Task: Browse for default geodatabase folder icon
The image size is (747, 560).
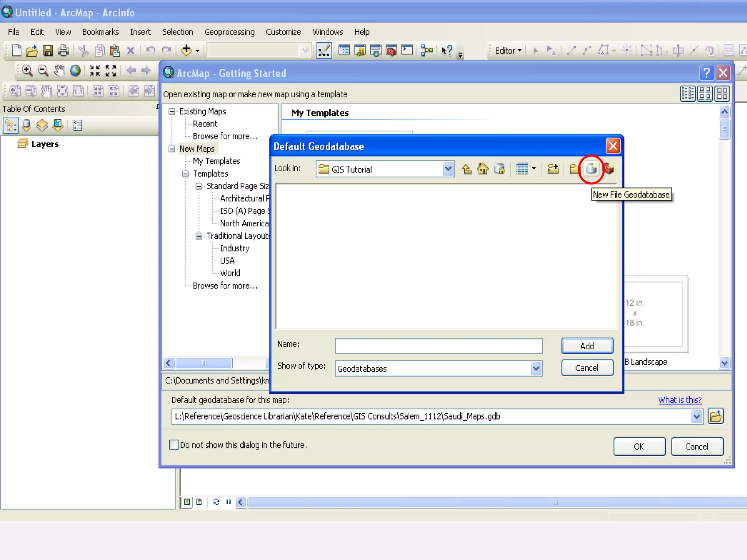Action: tap(715, 416)
